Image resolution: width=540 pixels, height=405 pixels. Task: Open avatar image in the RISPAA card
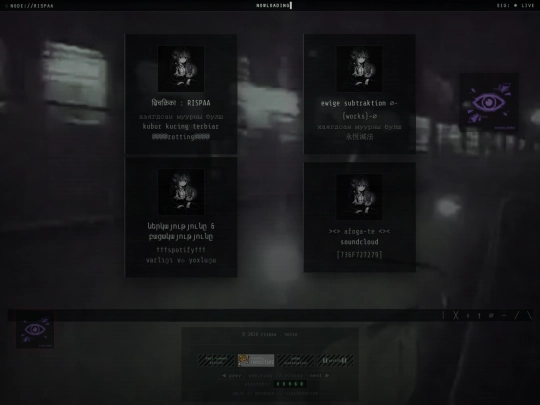click(181, 69)
